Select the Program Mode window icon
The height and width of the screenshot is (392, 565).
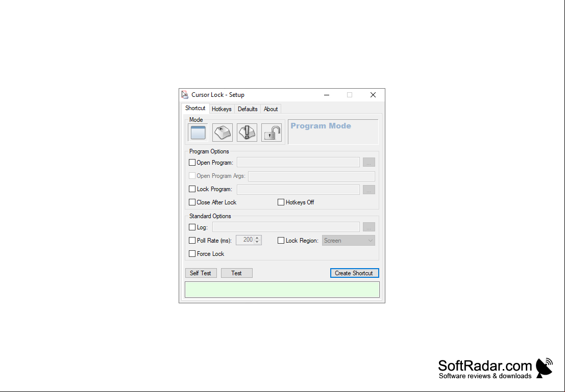coord(198,133)
